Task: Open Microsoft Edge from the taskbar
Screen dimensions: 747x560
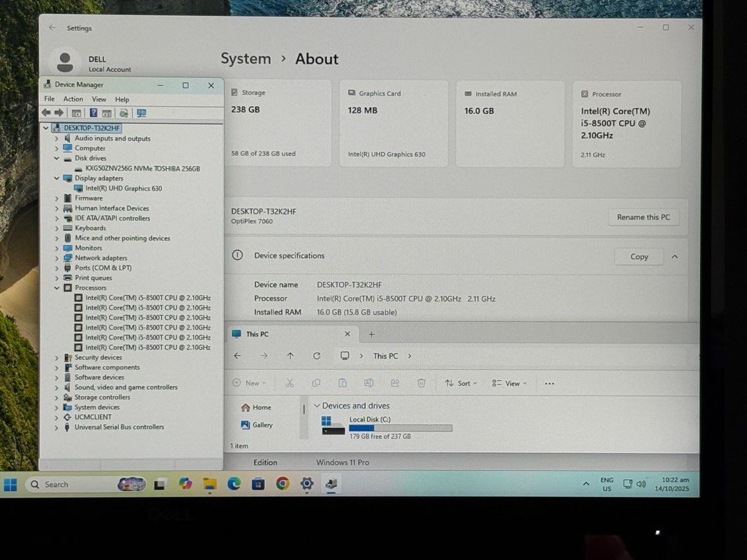Action: point(234,484)
